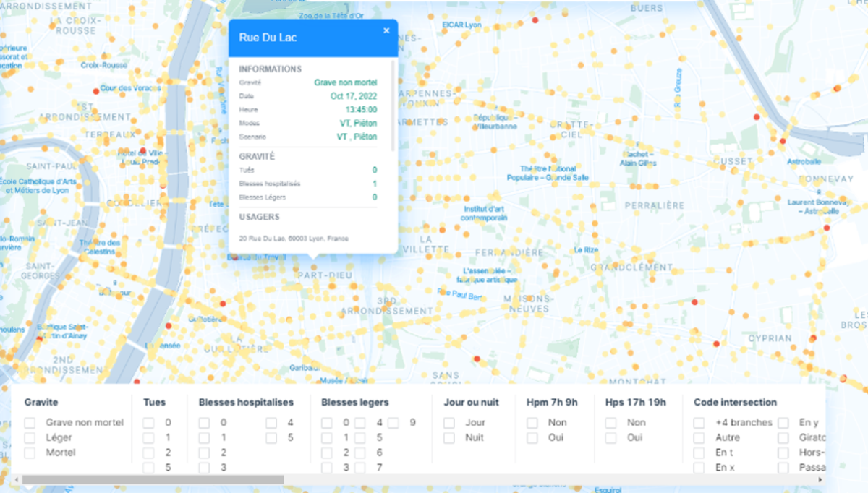
Task: Tick the Autre intersection checkbox
Action: tap(699, 438)
